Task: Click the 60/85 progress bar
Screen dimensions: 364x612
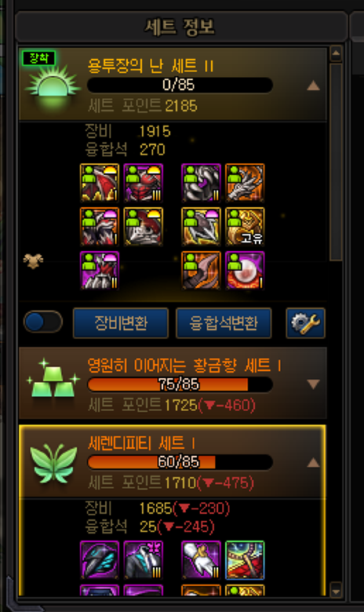Action: point(180,462)
